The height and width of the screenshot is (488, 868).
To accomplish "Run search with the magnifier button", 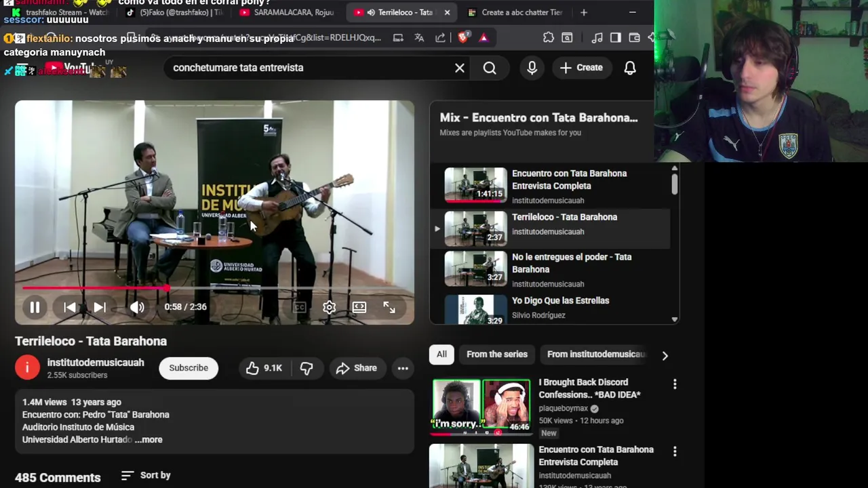I will point(490,68).
